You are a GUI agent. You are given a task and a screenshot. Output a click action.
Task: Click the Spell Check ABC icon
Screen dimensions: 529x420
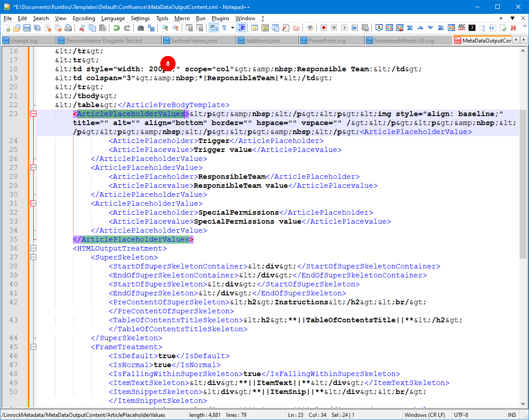click(x=462, y=28)
